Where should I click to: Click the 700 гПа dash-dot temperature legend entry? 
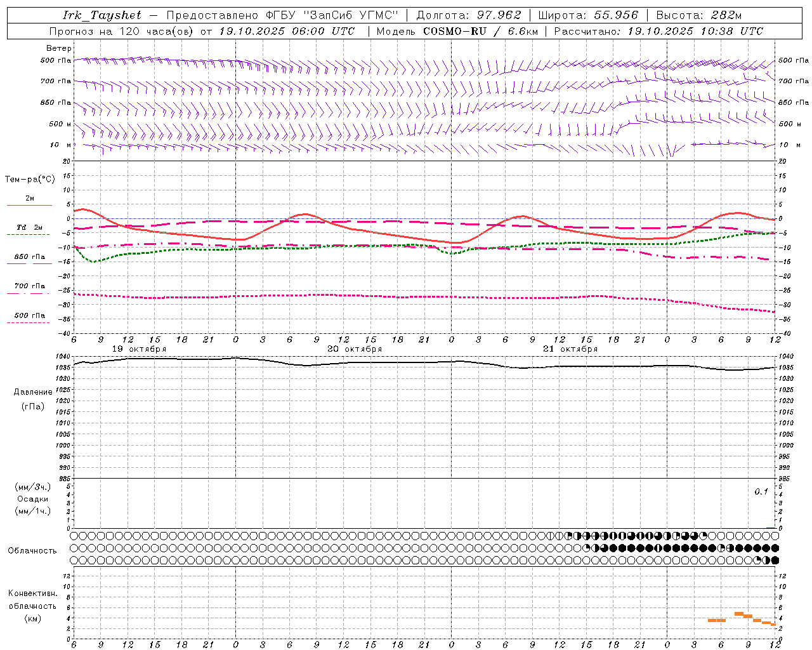(30, 286)
